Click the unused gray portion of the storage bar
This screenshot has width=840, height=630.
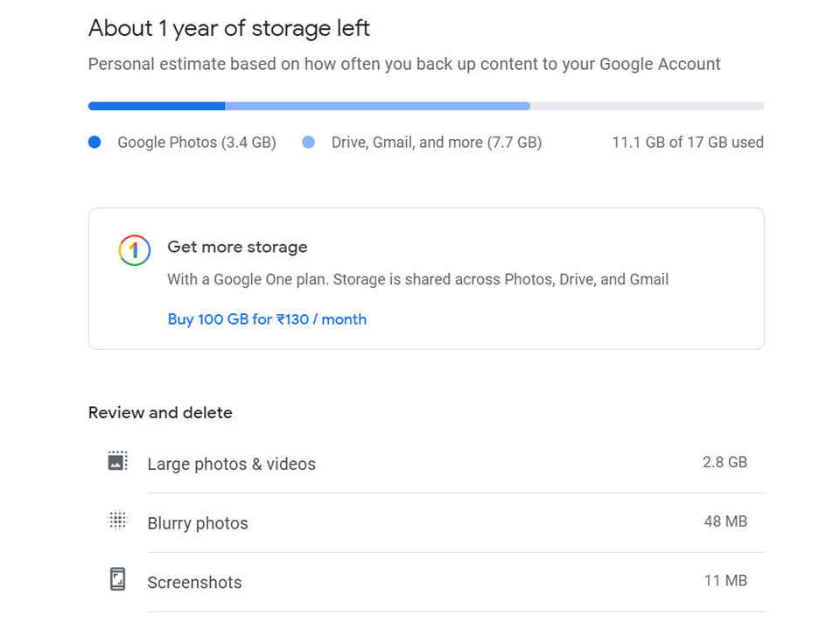point(647,106)
